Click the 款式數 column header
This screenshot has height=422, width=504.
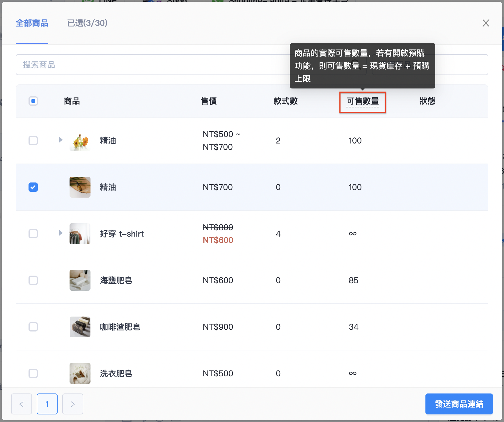(x=285, y=101)
